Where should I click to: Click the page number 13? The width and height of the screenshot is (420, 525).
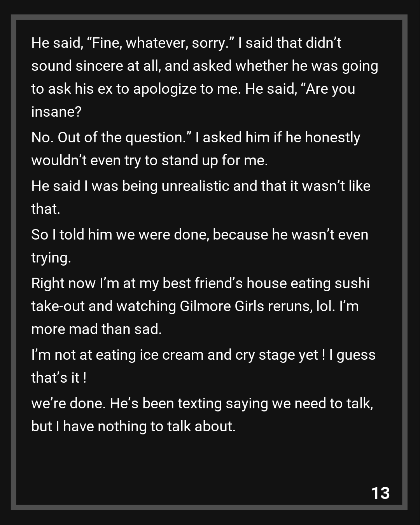click(380, 493)
